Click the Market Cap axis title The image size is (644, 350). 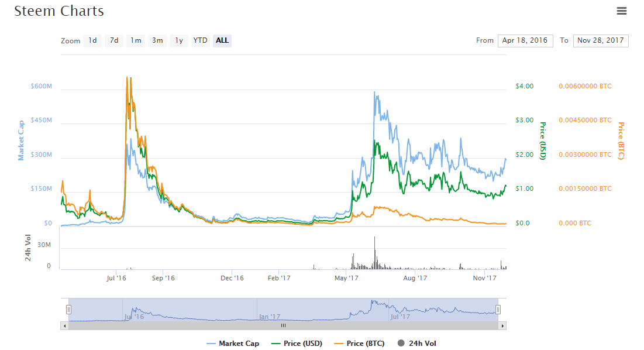(x=21, y=140)
